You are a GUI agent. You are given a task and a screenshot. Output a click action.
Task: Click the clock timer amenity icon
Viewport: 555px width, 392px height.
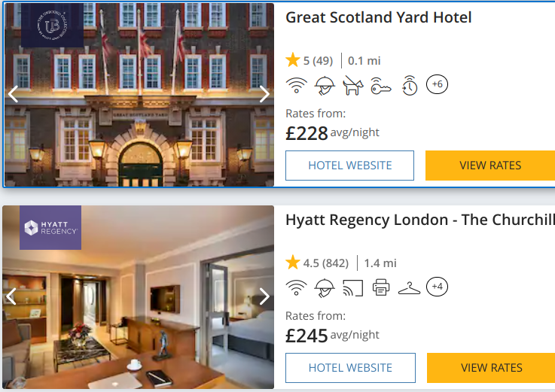(x=410, y=85)
